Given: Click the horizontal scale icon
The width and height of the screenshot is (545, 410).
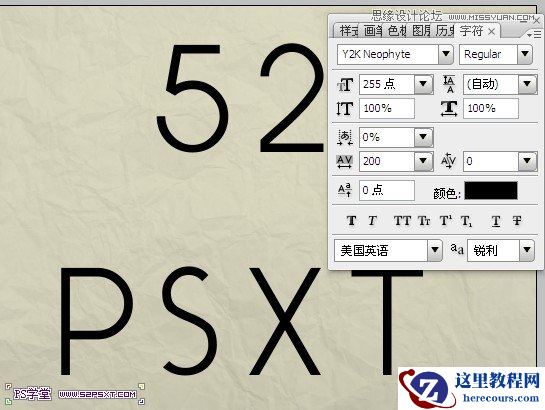Looking at the screenshot, I should click(x=449, y=109).
